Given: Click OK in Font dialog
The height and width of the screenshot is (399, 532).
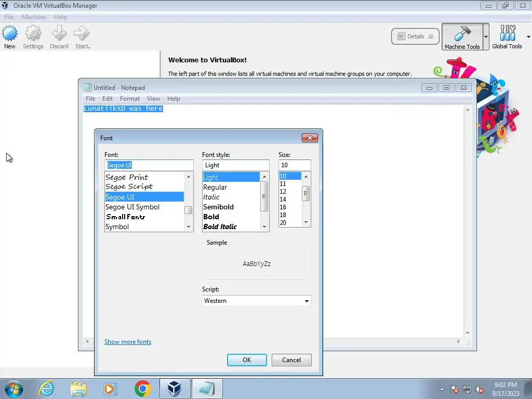Looking at the screenshot, I should (247, 360).
